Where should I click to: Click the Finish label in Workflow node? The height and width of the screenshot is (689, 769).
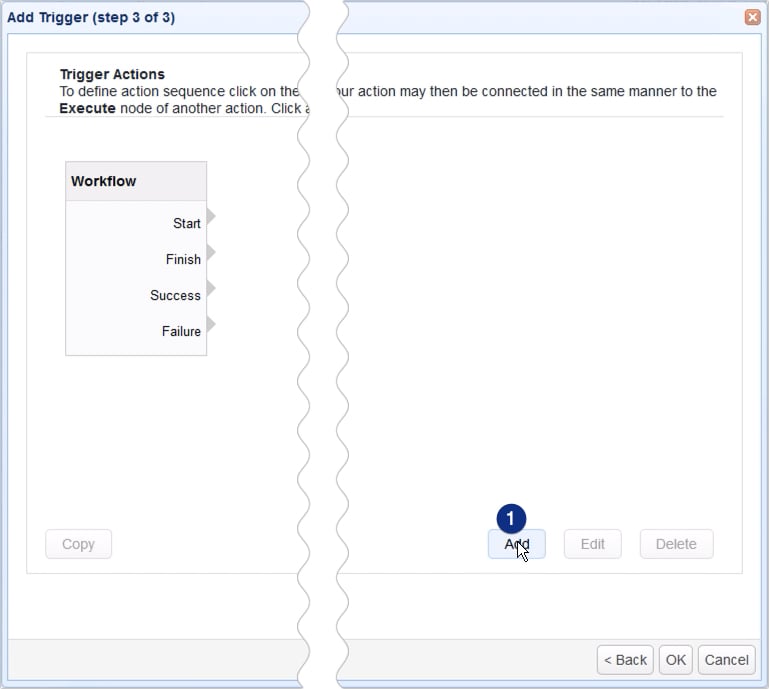pos(183,259)
